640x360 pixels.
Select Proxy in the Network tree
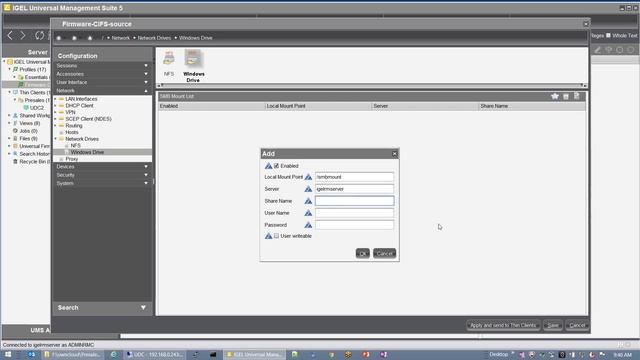71,159
